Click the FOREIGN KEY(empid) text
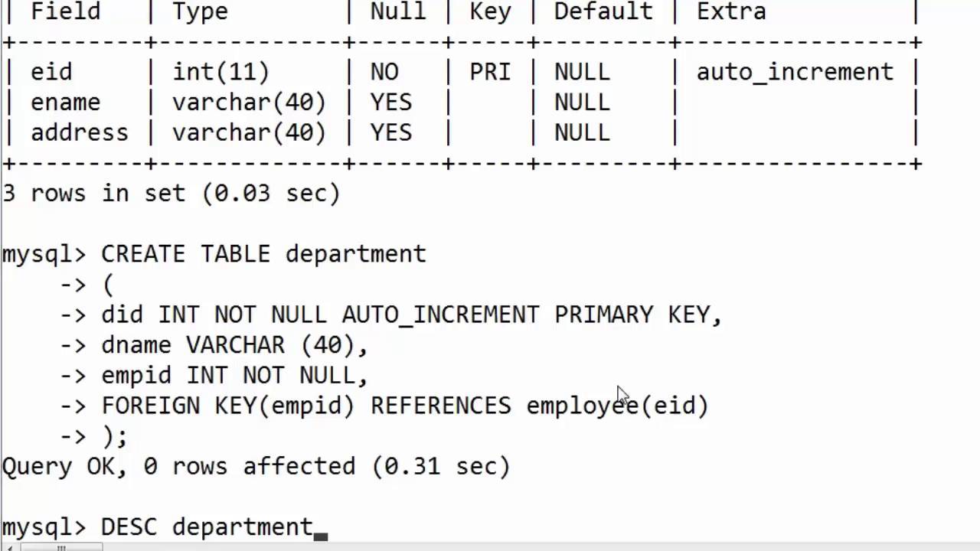The image size is (980, 551). pos(228,406)
